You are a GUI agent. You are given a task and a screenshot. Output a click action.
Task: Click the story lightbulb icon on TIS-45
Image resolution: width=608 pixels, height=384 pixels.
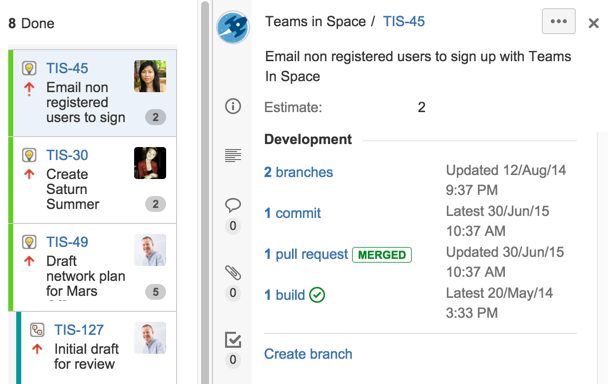[29, 68]
